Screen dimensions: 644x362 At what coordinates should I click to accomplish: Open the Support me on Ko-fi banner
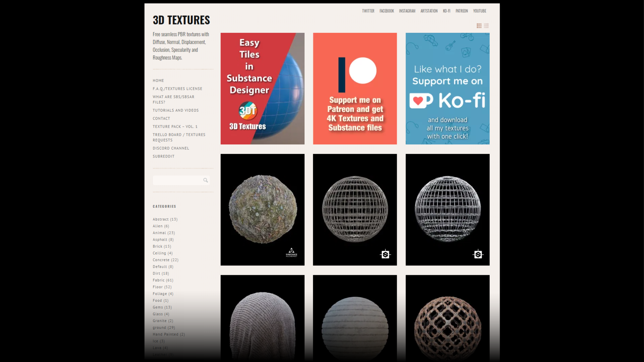pos(447,88)
